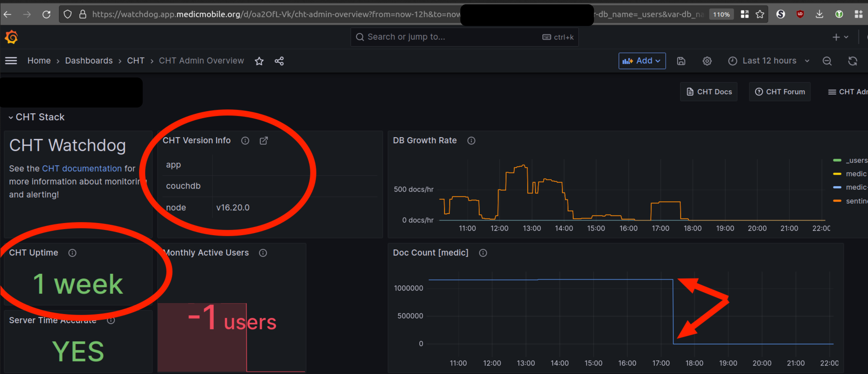The height and width of the screenshot is (374, 868).
Task: Select Dashboards in the breadcrumb
Action: point(89,61)
